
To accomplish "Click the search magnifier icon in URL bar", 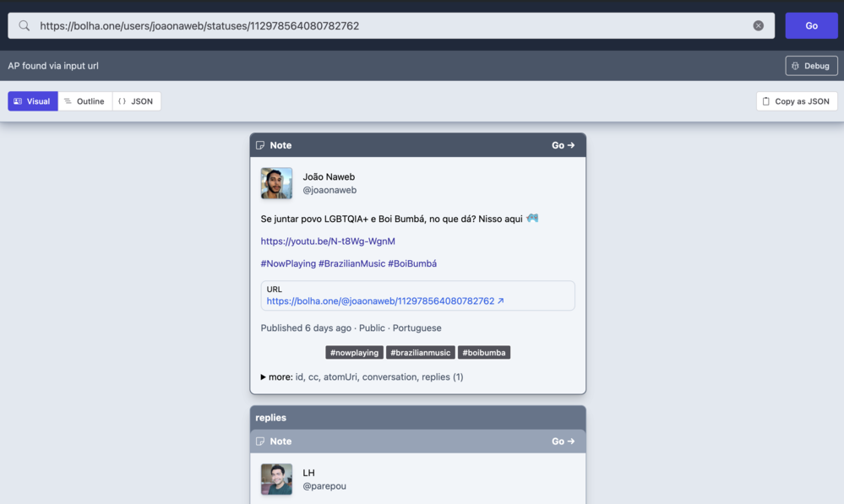I will pos(25,26).
